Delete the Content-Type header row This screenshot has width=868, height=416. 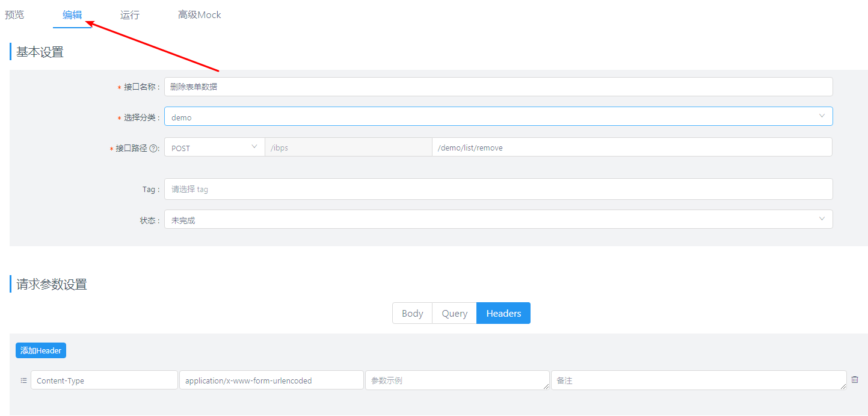[855, 380]
